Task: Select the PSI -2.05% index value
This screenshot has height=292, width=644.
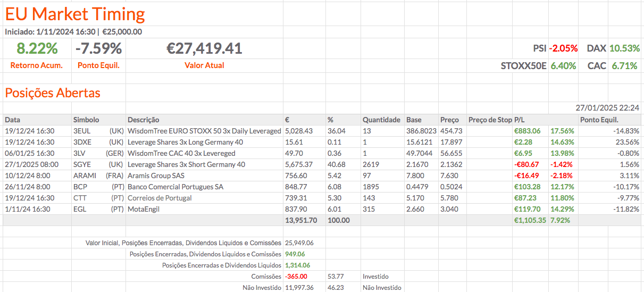Action: click(x=563, y=48)
